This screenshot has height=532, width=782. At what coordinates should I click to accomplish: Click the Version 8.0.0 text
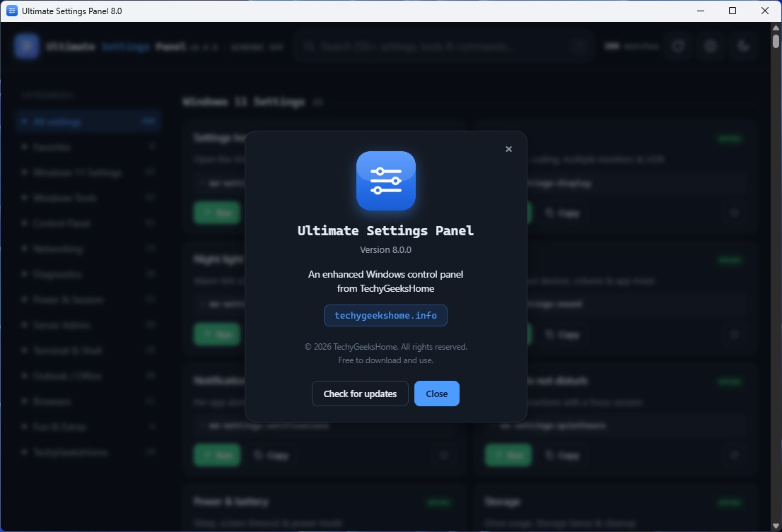click(x=385, y=249)
